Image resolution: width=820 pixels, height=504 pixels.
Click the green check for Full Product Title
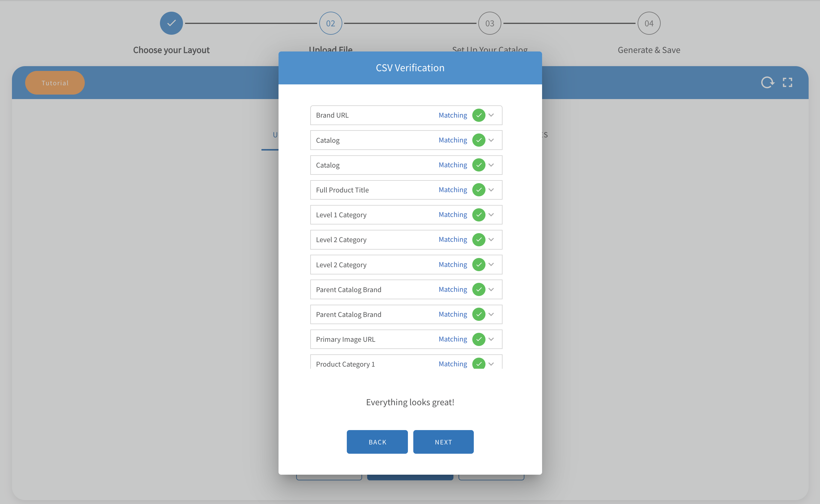click(479, 190)
